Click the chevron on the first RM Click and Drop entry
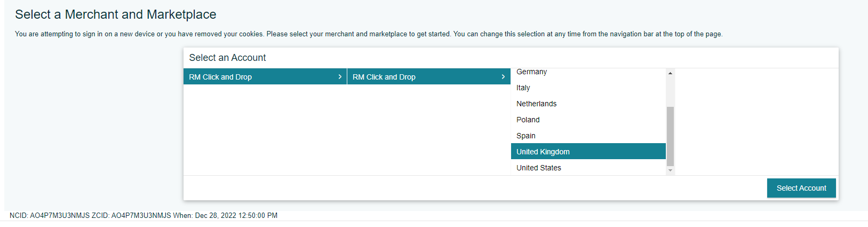Image resolution: width=868 pixels, height=227 pixels. (x=340, y=77)
